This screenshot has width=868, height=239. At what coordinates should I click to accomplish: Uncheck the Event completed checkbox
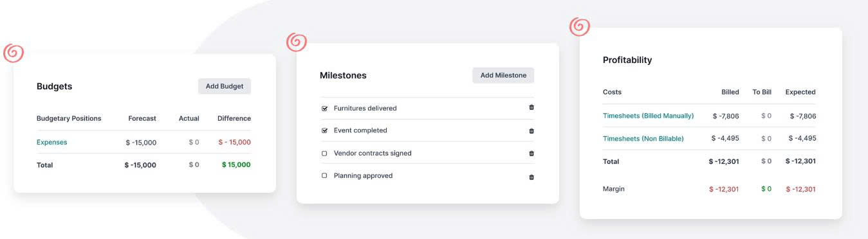point(324,130)
